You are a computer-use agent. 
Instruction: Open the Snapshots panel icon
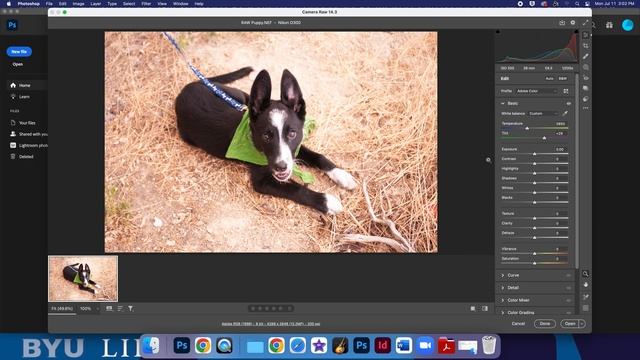pyautogui.click(x=586, y=88)
